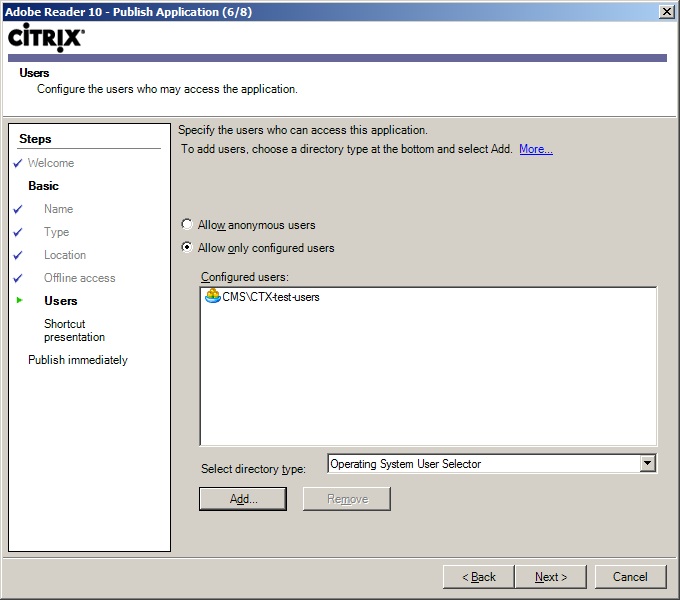Cancel the Publish Application wizard
Viewport: 680px width, 600px height.
630,577
